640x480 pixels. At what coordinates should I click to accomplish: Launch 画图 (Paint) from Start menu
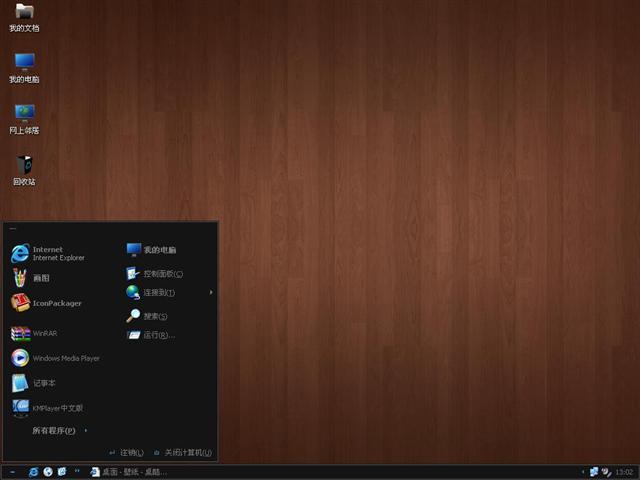[x=40, y=278]
